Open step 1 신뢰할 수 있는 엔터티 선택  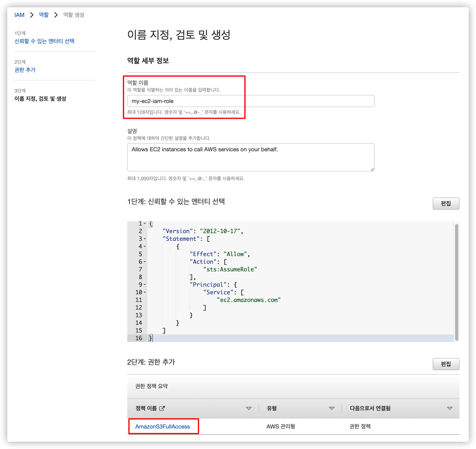click(x=44, y=41)
